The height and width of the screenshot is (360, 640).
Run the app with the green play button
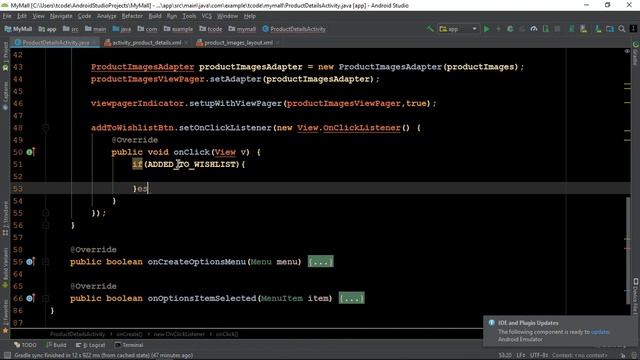(x=487, y=29)
